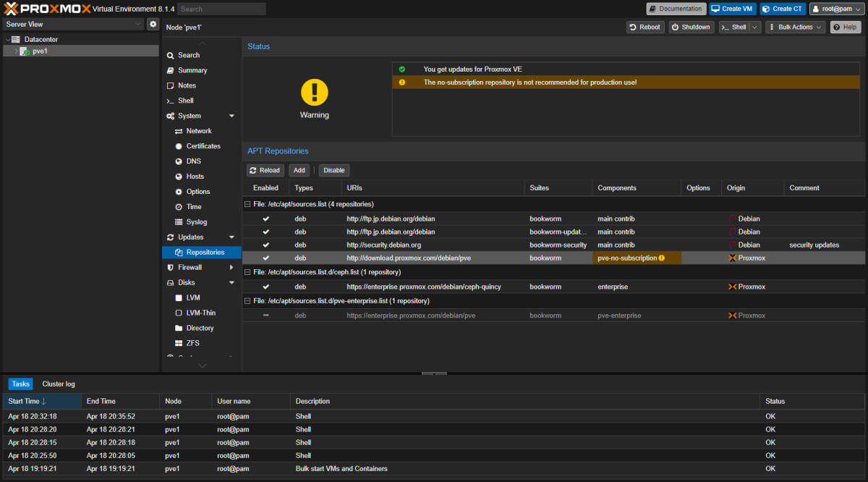Click the Syslog list icon

pyautogui.click(x=179, y=222)
